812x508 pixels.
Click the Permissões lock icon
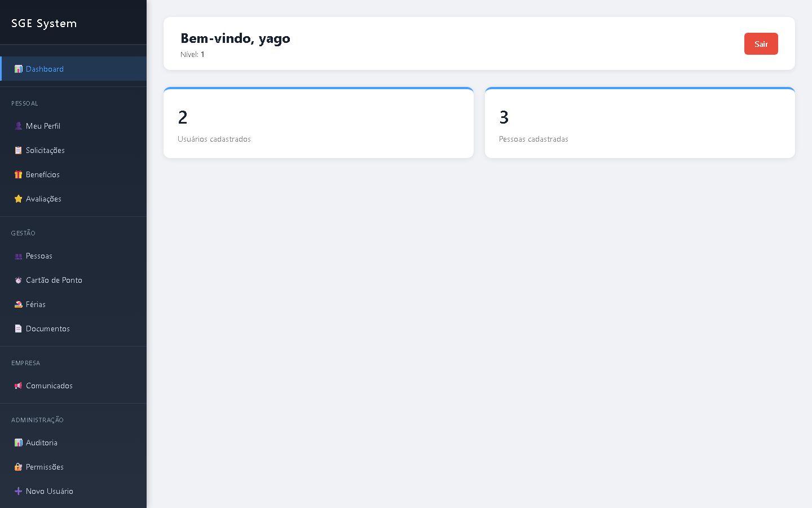pos(18,467)
